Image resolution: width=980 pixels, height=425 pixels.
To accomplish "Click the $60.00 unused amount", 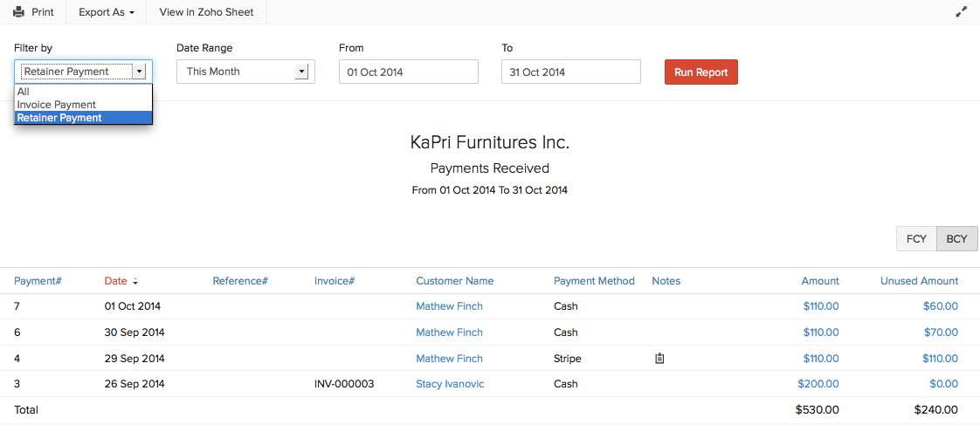I will pos(940,306).
